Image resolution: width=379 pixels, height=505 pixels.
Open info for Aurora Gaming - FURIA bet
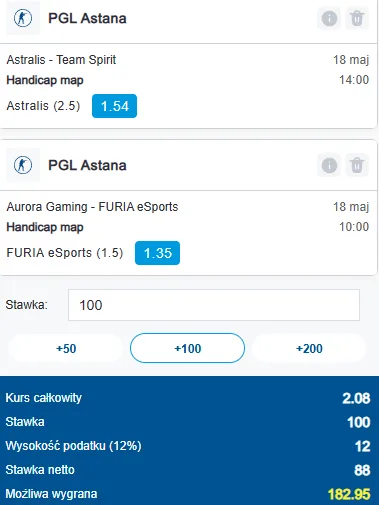[x=329, y=165]
